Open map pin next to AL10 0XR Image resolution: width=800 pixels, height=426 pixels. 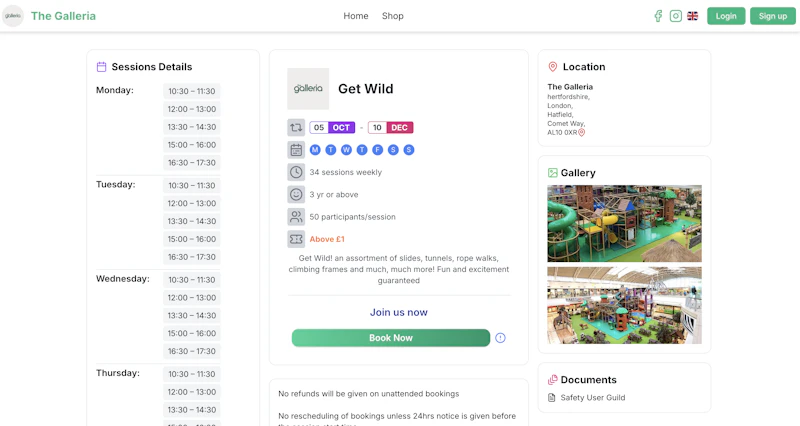coord(582,133)
